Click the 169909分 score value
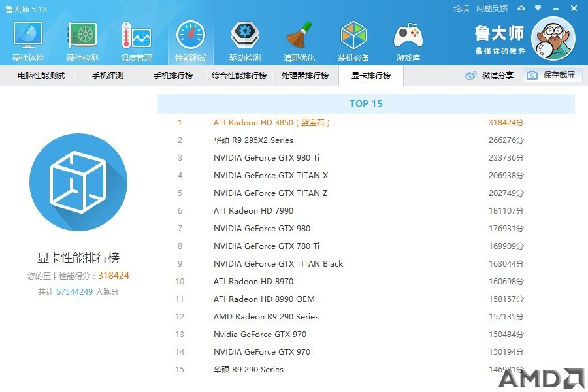Image resolution: width=588 pixels, height=392 pixels. [x=506, y=246]
